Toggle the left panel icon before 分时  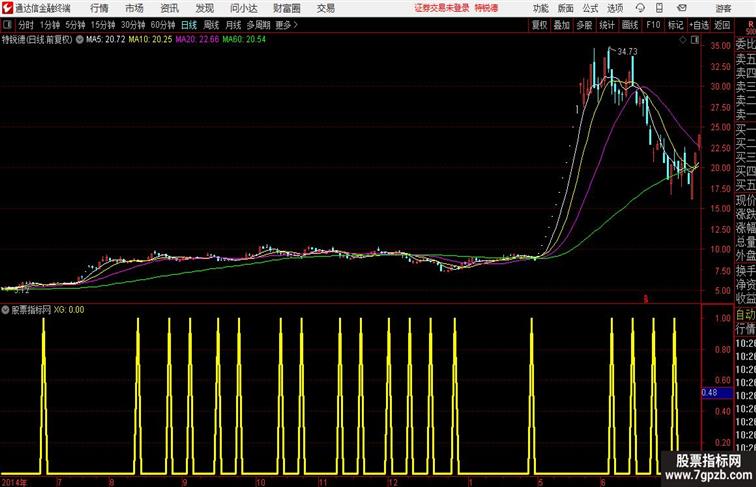7,25
